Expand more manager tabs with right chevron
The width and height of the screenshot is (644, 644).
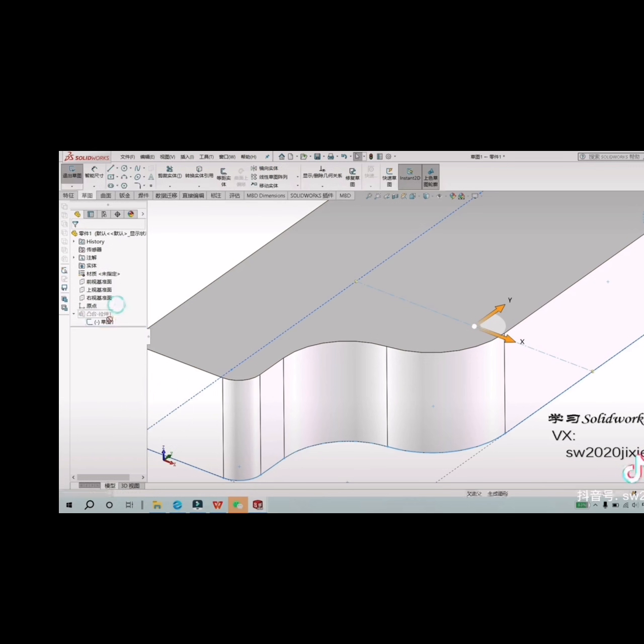[143, 214]
